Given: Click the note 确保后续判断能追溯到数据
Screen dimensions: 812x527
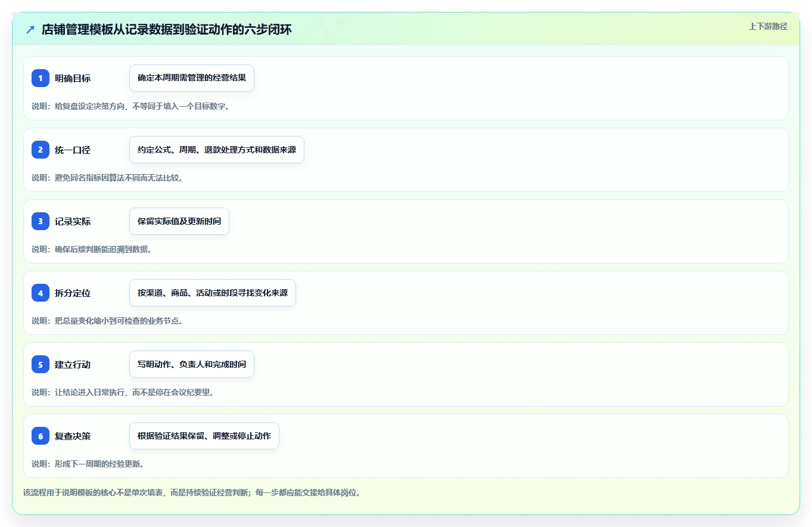Looking at the screenshot, I should coord(103,249).
